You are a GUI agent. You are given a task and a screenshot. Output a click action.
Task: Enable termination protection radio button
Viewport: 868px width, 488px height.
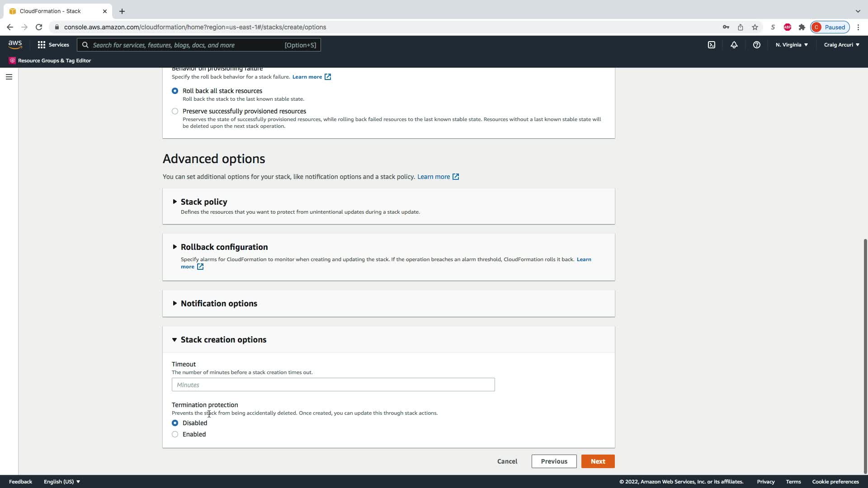coord(175,434)
